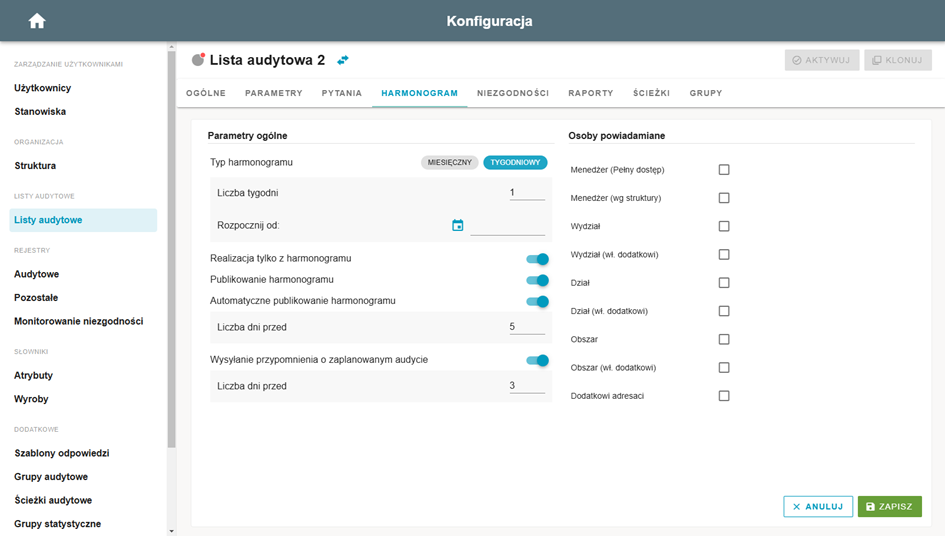
Task: Disable Publikowanie harmonogramu switch
Action: 537,280
